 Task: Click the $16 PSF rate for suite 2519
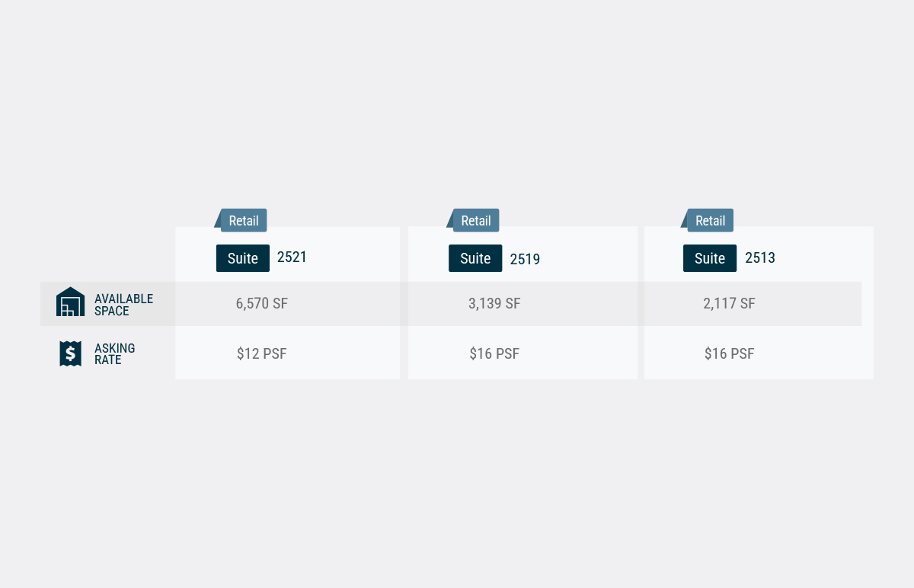pyautogui.click(x=494, y=353)
